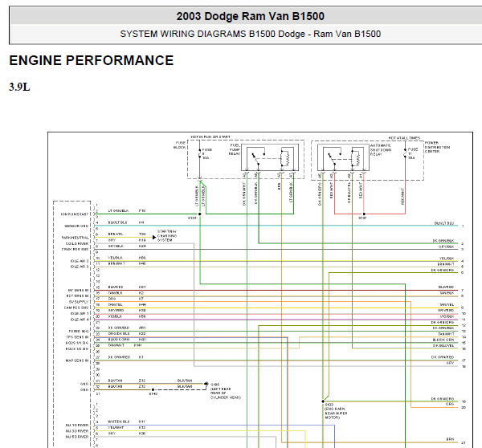Click the 30A fuse in power distribution center
The image size is (482, 448).
[x=405, y=153]
